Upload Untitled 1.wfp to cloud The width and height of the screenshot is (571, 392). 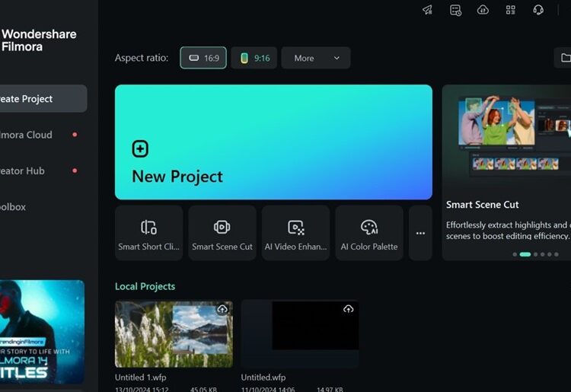pos(222,309)
